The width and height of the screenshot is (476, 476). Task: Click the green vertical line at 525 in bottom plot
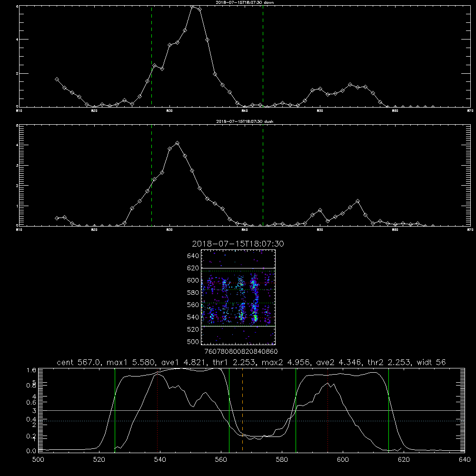115,410
